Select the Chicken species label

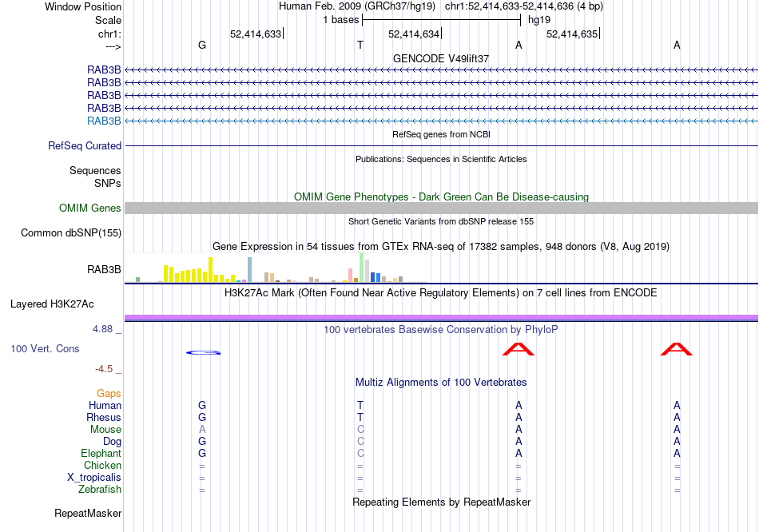(x=102, y=465)
